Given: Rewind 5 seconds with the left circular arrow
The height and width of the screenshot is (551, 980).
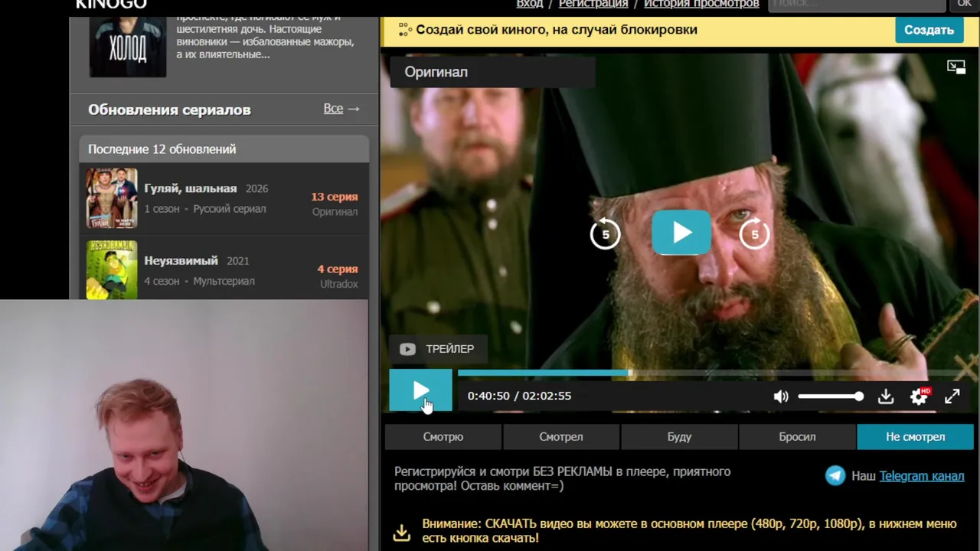Looking at the screenshot, I should [605, 233].
